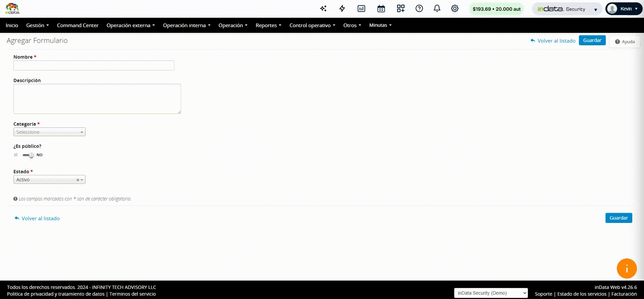Open the inData Security (Demo) footer selector

click(x=491, y=293)
